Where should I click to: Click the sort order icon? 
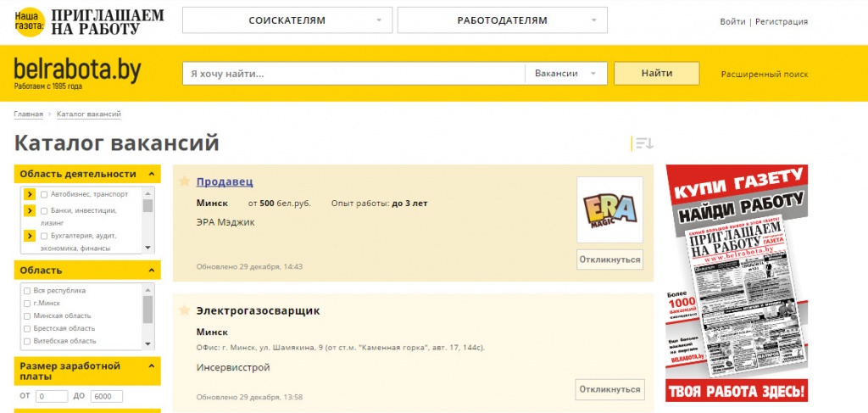644,144
